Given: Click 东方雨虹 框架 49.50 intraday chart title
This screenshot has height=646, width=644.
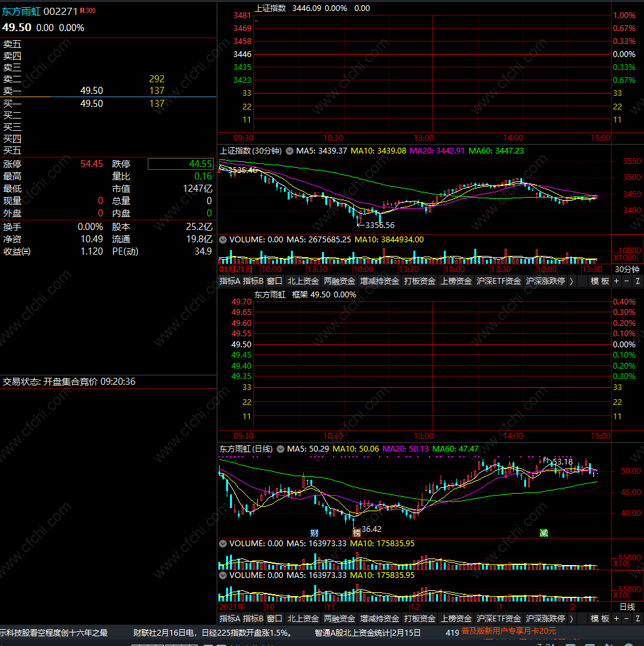Looking at the screenshot, I should (x=305, y=295).
